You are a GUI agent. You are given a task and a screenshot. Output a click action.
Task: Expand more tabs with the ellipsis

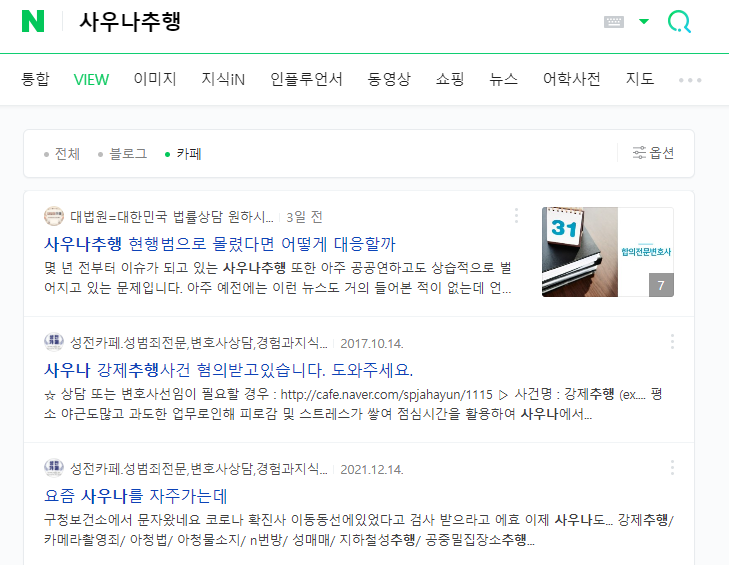[690, 80]
